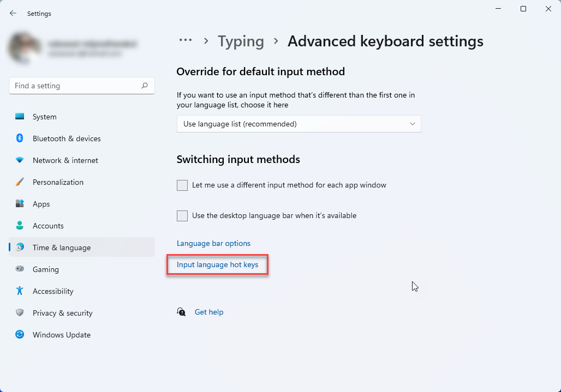Click the Accessibility figure icon

[20, 291]
